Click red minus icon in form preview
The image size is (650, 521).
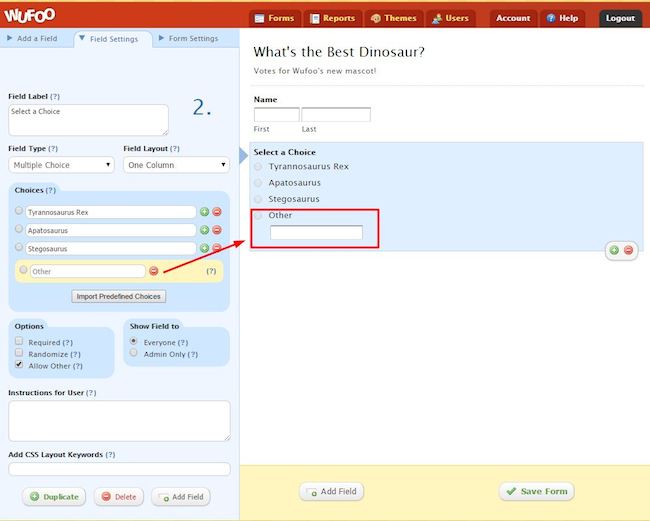pyautogui.click(x=628, y=250)
